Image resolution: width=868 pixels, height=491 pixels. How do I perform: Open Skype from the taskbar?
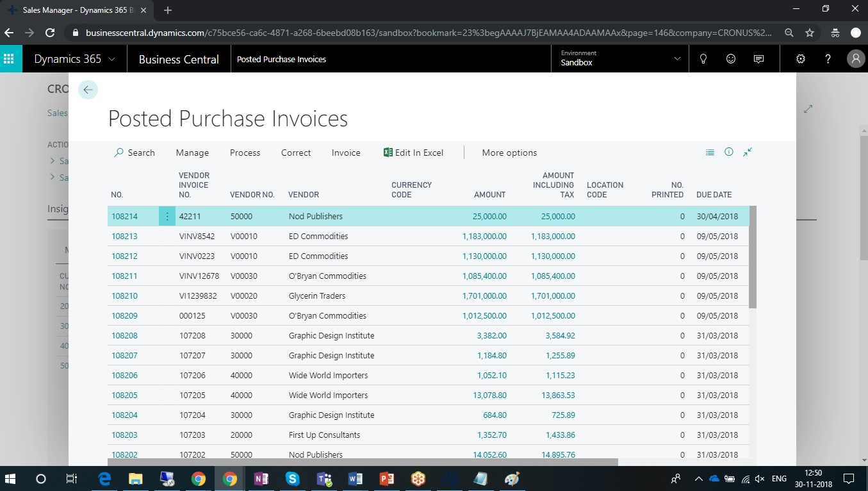[x=293, y=479]
